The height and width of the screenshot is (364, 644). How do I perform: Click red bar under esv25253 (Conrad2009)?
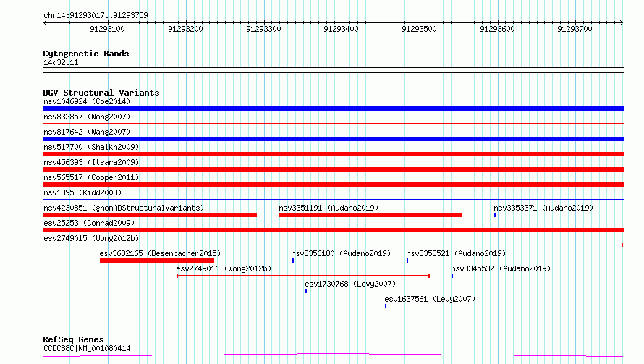(x=333, y=230)
